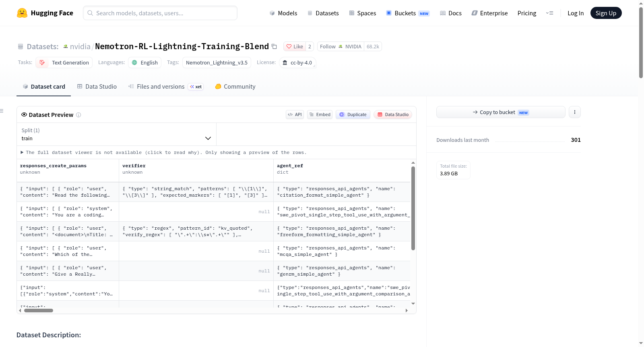Switch to the Dataset card tab
Screen dimensions: 644x347
43,86
